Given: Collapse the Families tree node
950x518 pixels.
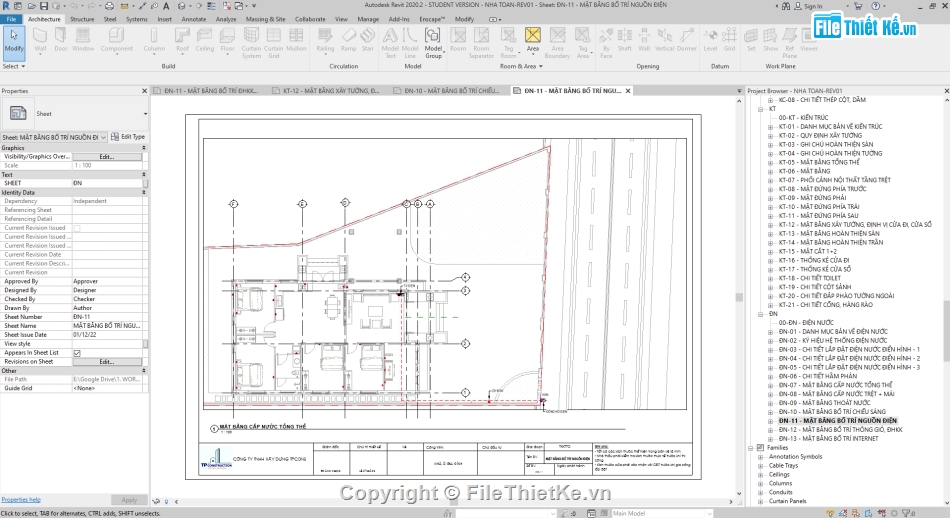Looking at the screenshot, I should (751, 448).
